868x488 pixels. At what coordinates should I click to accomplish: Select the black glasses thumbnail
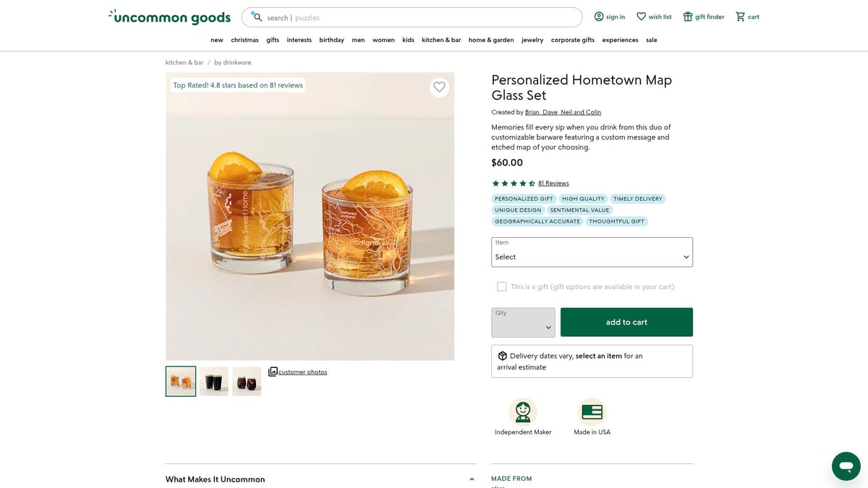coord(213,381)
